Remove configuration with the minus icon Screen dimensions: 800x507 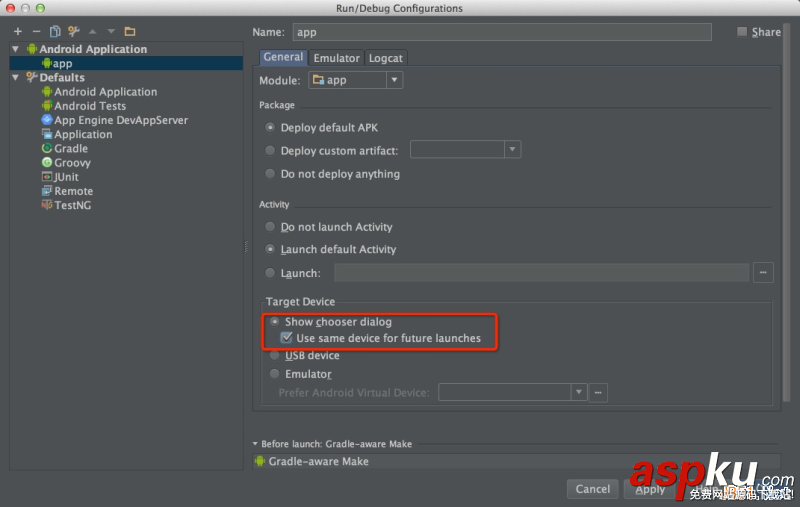pos(36,32)
